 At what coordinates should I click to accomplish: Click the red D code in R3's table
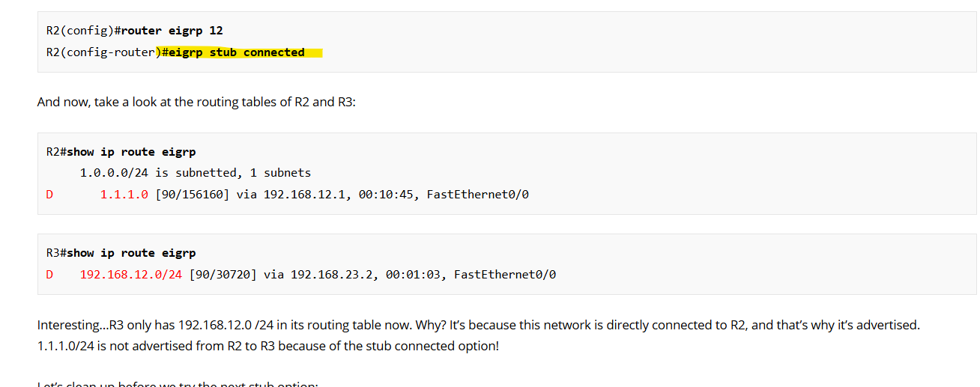[49, 275]
